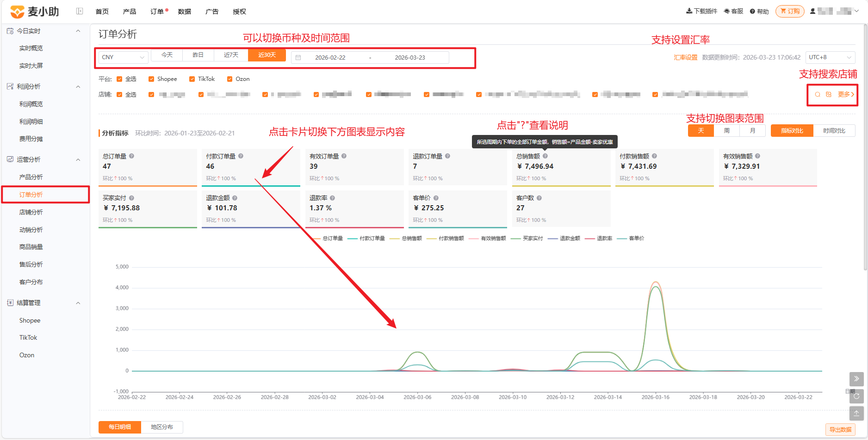Click the help icon next to 退款率
This screenshot has height=440, width=868.
pyautogui.click(x=332, y=198)
